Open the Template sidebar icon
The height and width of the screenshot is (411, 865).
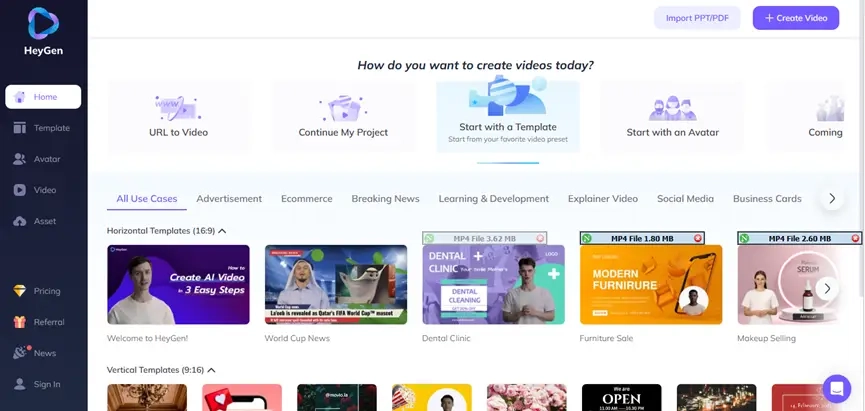pos(20,128)
